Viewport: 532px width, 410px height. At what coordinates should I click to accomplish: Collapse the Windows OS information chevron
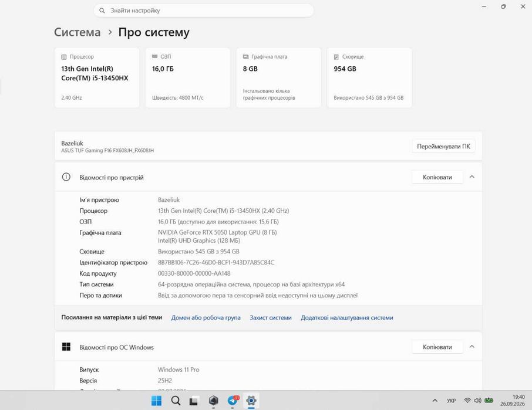click(x=472, y=347)
